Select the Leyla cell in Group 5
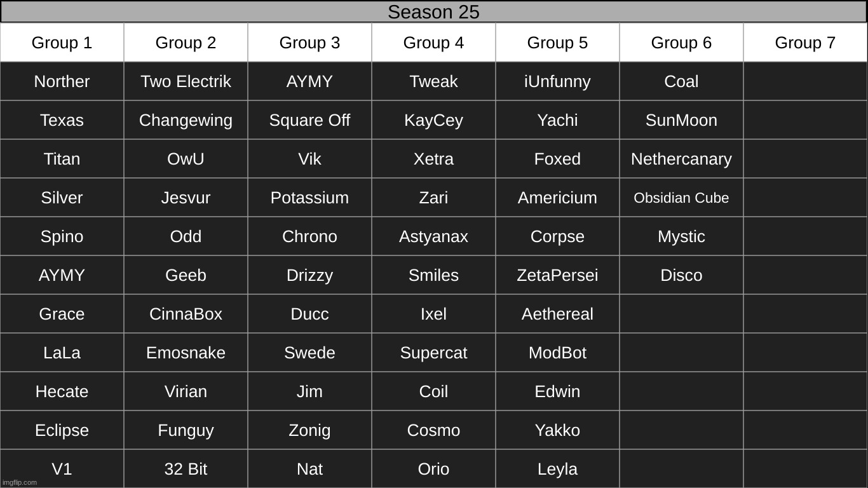The height and width of the screenshot is (488, 868). (x=557, y=469)
